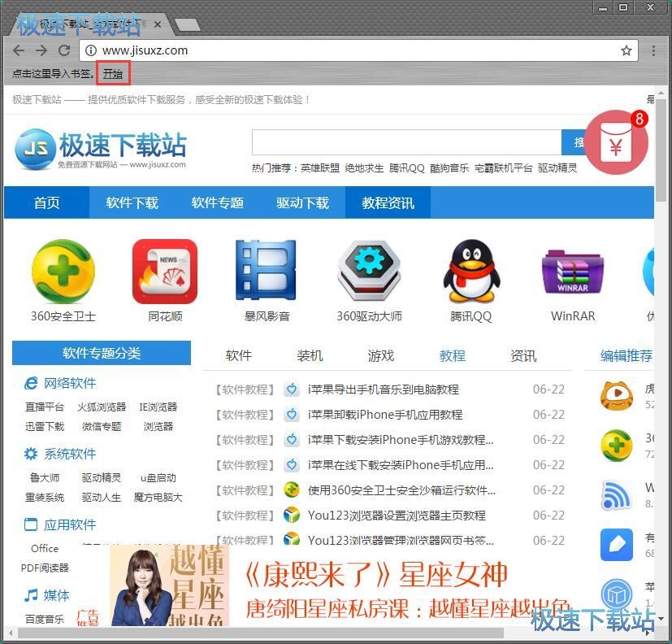
Task: Go to 首页 in navigation bar
Action: tap(46, 202)
